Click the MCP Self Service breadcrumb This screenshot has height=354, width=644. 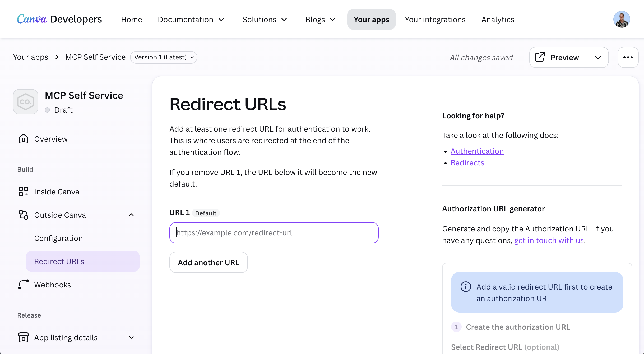coord(95,57)
